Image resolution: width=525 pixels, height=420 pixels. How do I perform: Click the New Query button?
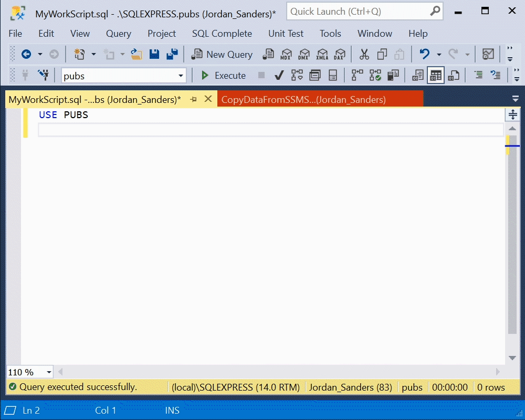(x=222, y=54)
